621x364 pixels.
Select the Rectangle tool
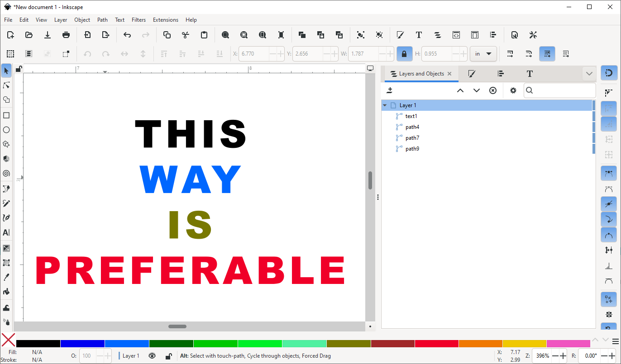(6, 115)
